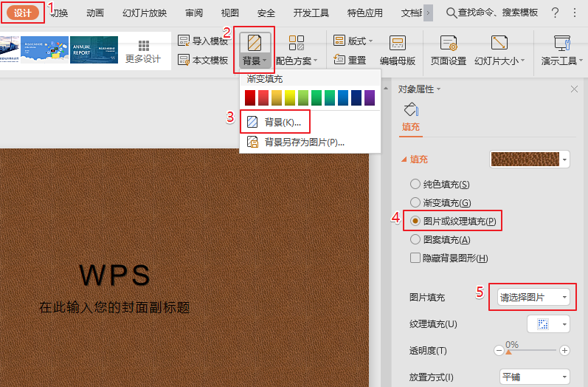The height and width of the screenshot is (387, 588).
Task: Click 重置 reset button
Action: click(x=350, y=60)
